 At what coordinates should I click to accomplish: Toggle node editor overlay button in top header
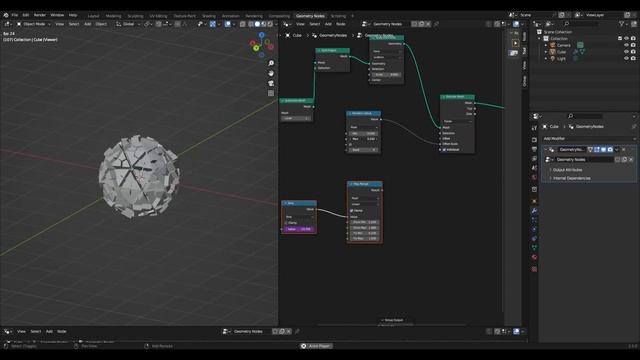pyautogui.click(x=516, y=24)
